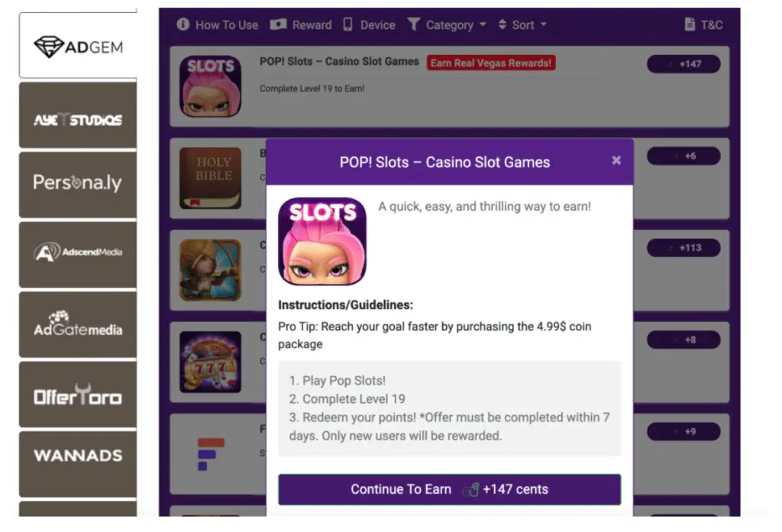Open the T&C document icon
Screen dimensions: 782x532
pyautogui.click(x=690, y=24)
